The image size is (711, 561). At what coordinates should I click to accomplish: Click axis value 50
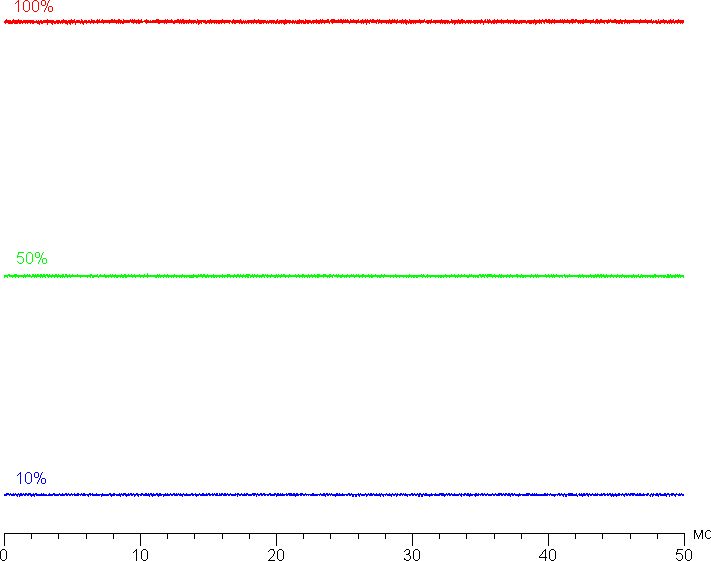(684, 555)
